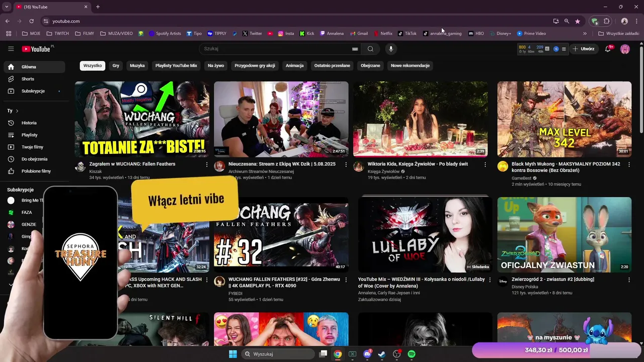Open the on-screen keyboard icon in search box
Screen dimensions: 644x362
pyautogui.click(x=355, y=49)
